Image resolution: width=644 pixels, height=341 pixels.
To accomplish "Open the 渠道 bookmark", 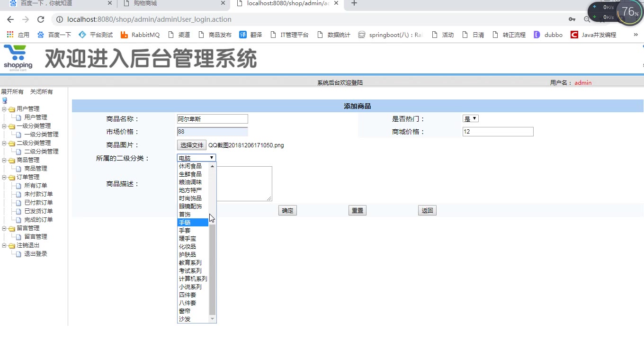I will point(179,35).
